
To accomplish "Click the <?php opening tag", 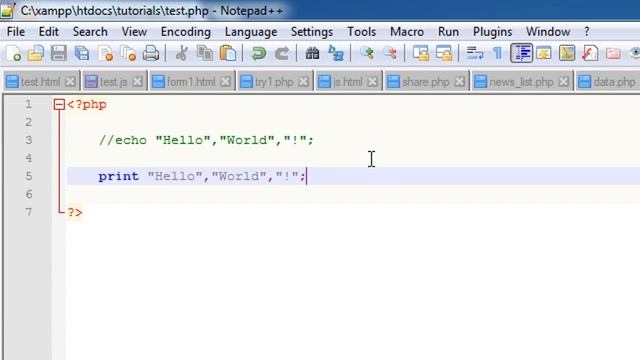I will (x=87, y=105).
